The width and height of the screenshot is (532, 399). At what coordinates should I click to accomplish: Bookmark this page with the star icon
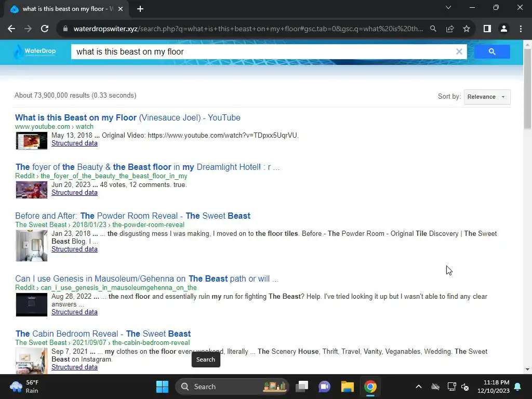[467, 29]
